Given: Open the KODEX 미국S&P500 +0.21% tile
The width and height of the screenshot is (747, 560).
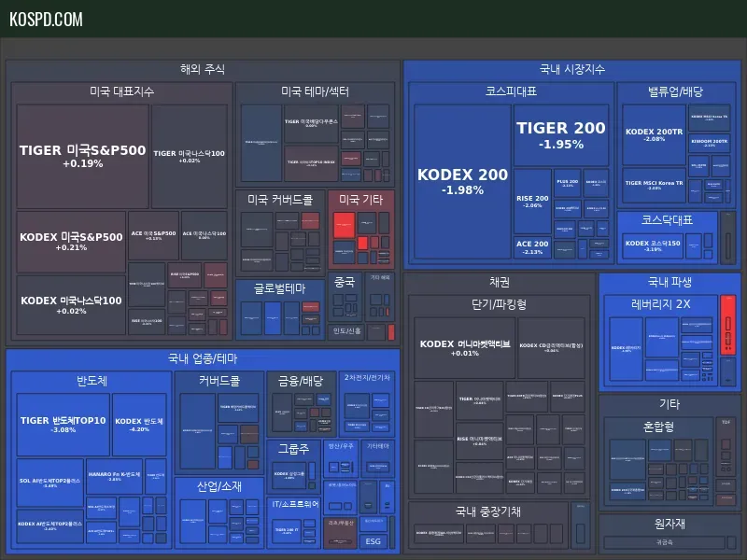Looking at the screenshot, I should [71, 242].
